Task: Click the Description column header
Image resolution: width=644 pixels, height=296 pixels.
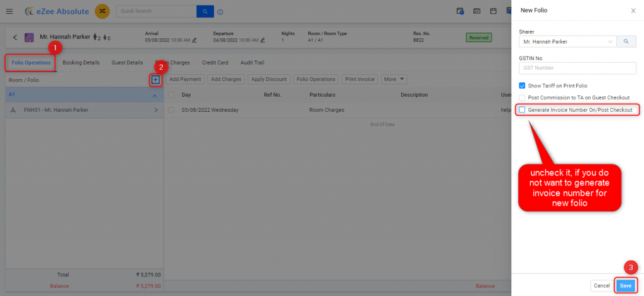Action: (x=414, y=95)
